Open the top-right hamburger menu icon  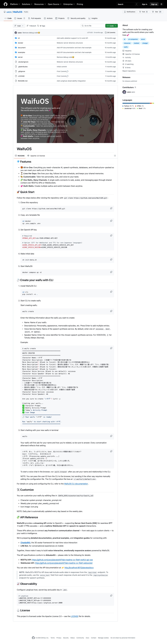coord(162,4)
